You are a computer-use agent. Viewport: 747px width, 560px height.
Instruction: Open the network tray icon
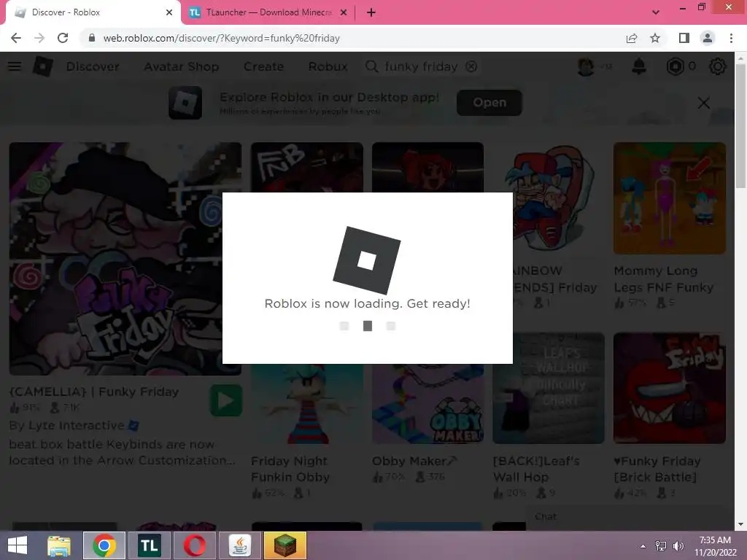coord(661,546)
